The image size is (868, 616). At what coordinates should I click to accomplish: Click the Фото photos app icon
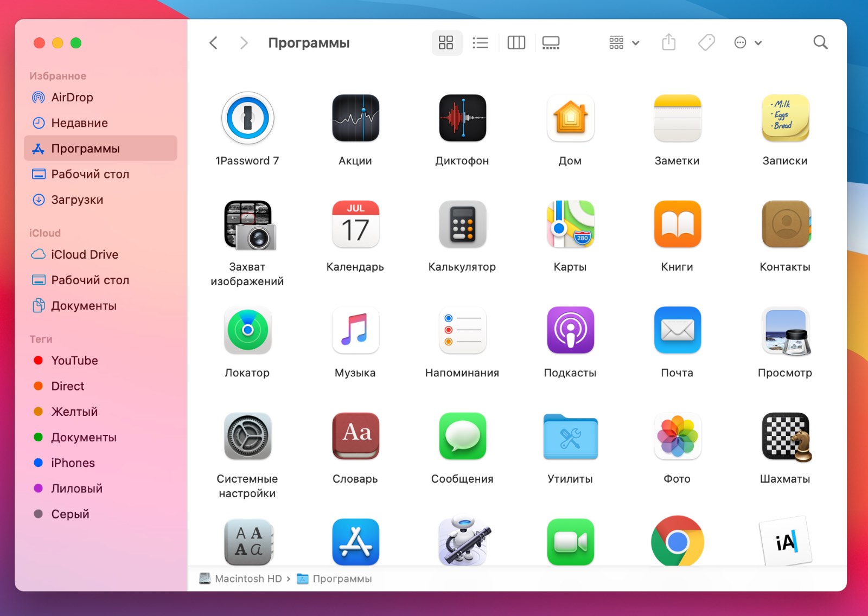tap(677, 437)
